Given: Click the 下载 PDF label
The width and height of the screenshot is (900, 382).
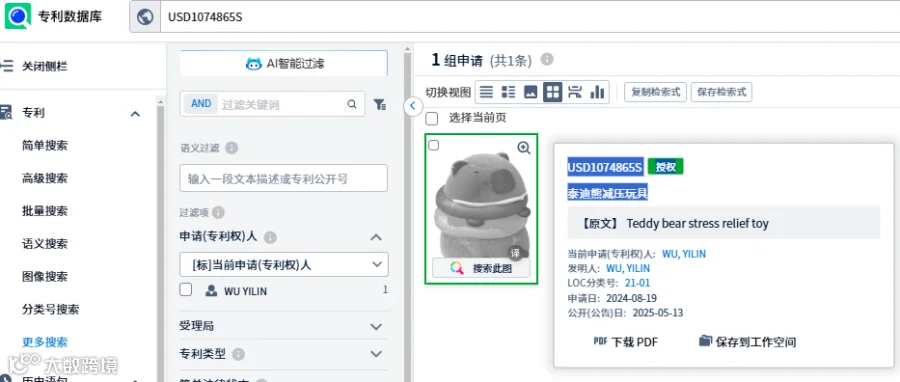Looking at the screenshot, I should tap(634, 342).
